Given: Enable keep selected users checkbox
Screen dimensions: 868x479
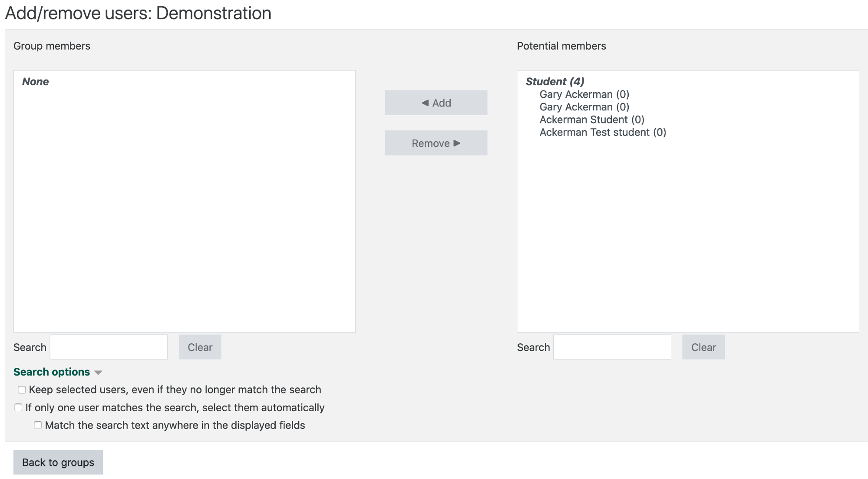Looking at the screenshot, I should (x=21, y=389).
